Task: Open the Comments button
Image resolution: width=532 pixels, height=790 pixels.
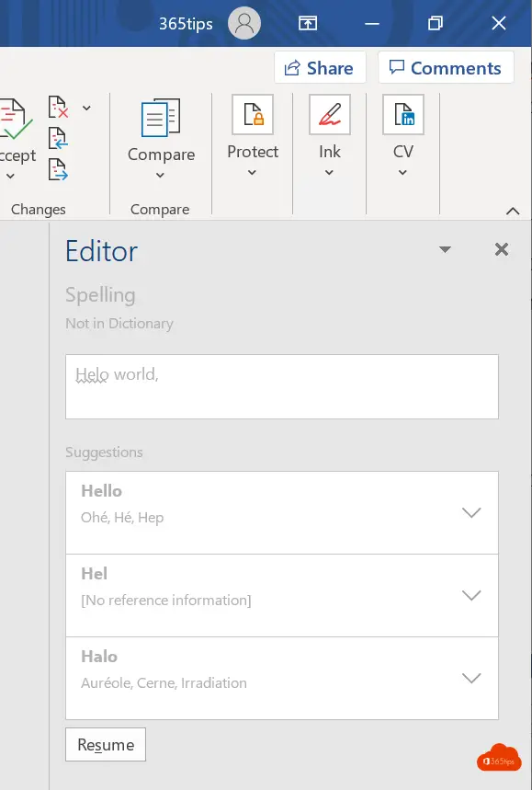Action: click(x=446, y=67)
